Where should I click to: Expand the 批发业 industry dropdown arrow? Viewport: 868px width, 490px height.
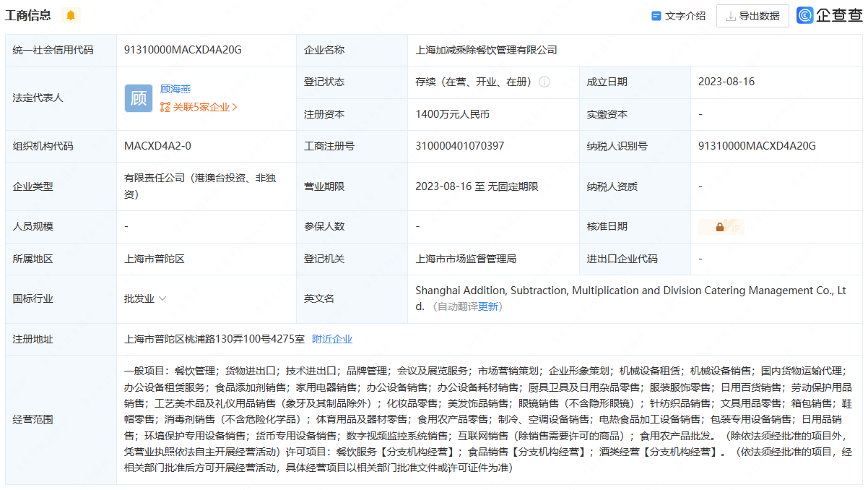click(x=162, y=298)
